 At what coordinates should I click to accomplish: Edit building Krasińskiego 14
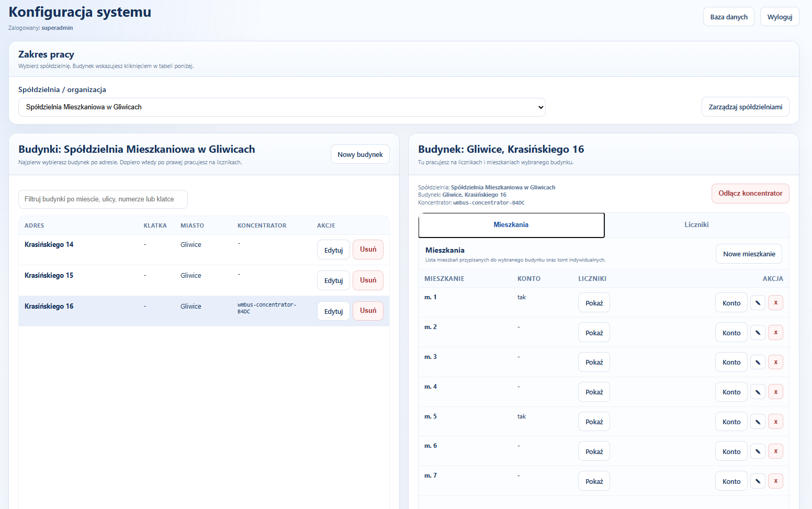[x=333, y=250]
